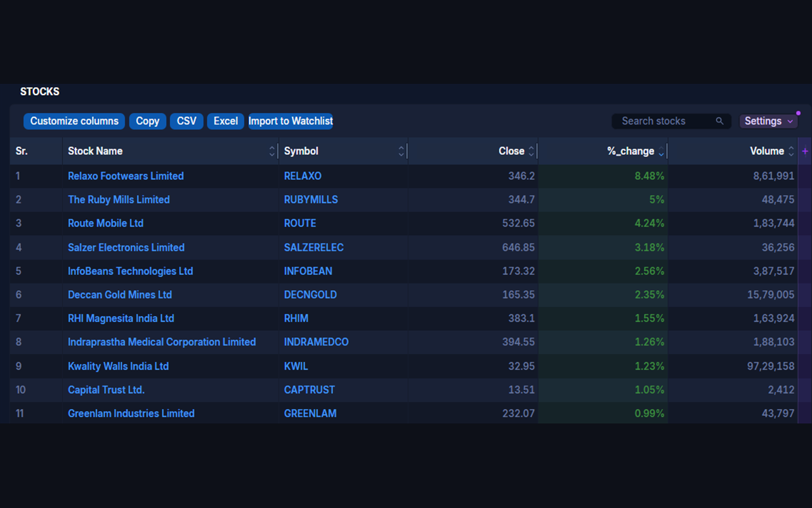The image size is (812, 508).
Task: Click Import to Watchlist button
Action: pyautogui.click(x=291, y=121)
